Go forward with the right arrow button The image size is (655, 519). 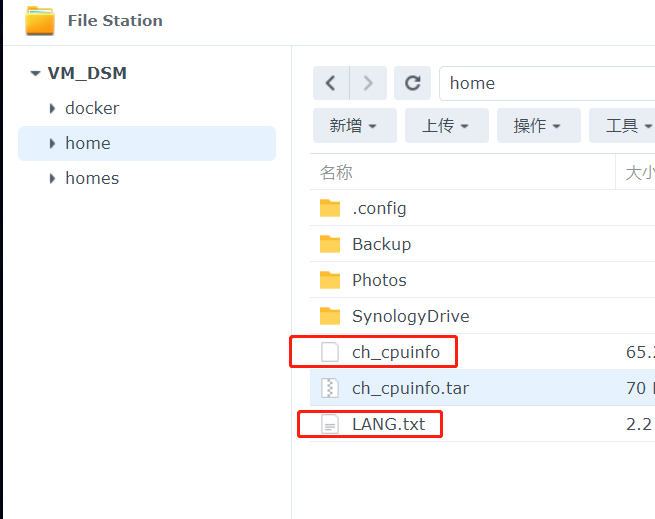[x=368, y=83]
